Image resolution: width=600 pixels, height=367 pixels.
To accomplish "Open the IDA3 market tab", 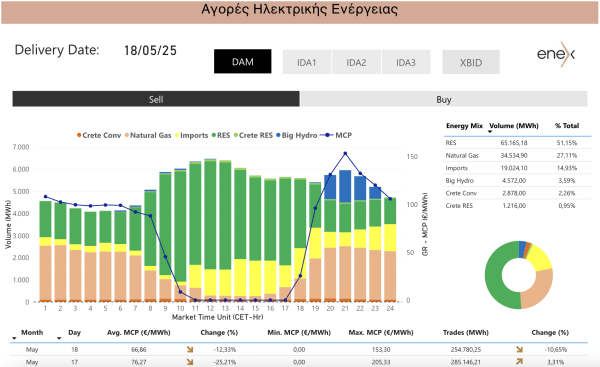I will pyautogui.click(x=406, y=62).
